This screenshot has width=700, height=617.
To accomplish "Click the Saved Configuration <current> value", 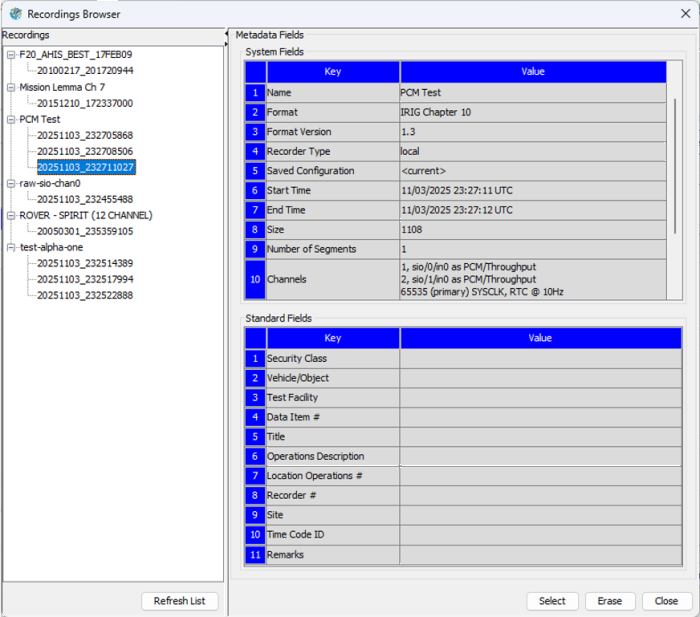I will pos(533,171).
